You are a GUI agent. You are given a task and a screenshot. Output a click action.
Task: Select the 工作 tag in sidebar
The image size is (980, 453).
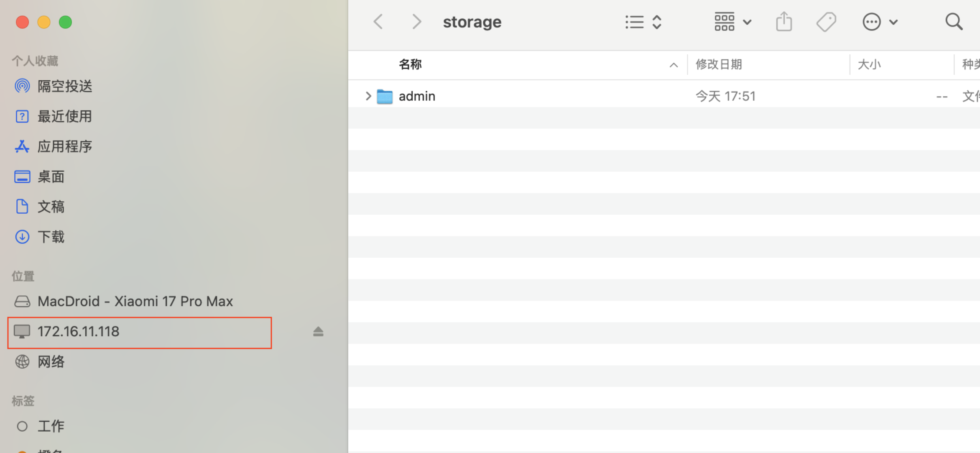pyautogui.click(x=51, y=426)
